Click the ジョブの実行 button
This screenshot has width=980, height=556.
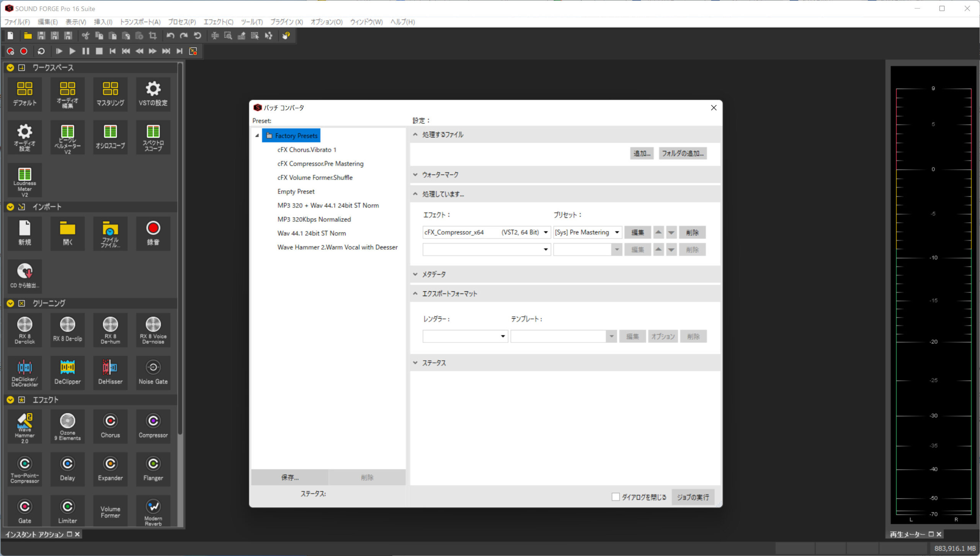click(693, 497)
